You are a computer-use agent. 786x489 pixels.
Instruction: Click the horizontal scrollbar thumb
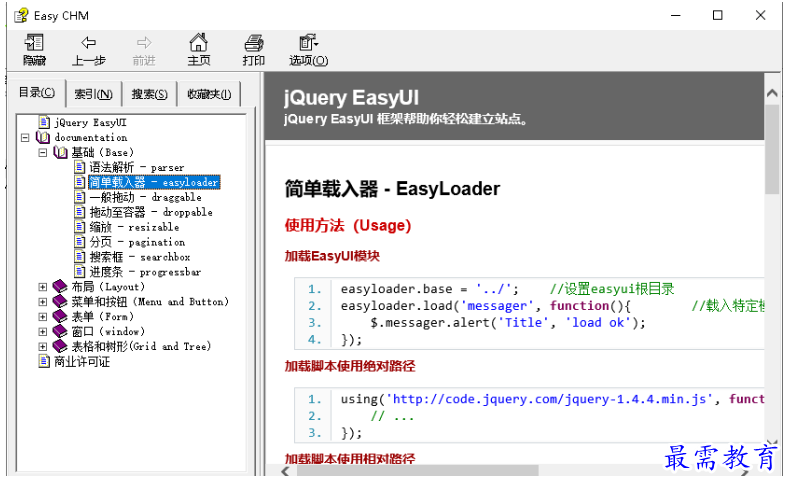tap(418, 471)
